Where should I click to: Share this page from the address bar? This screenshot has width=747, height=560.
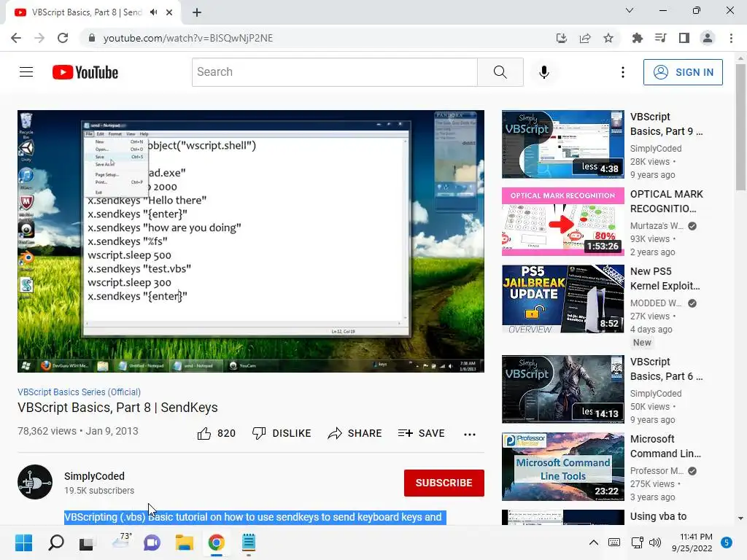(585, 38)
